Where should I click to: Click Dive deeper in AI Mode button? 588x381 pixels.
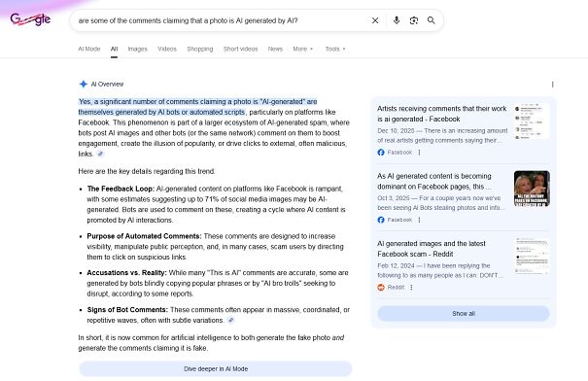[216, 369]
